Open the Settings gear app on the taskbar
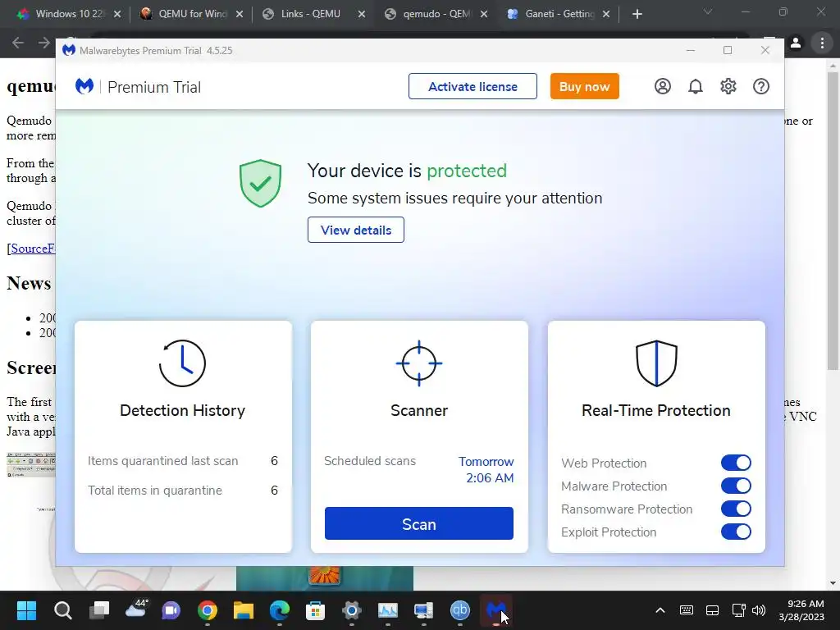 [x=351, y=610]
